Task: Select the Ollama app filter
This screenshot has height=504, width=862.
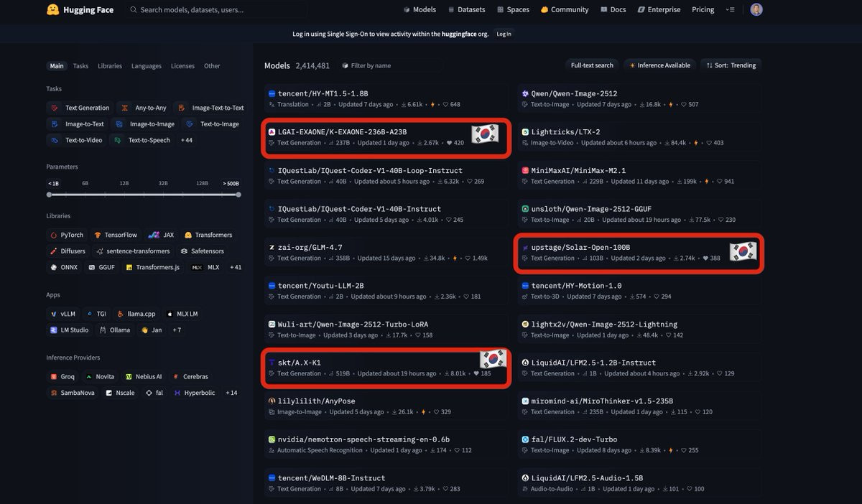Action: tap(115, 330)
